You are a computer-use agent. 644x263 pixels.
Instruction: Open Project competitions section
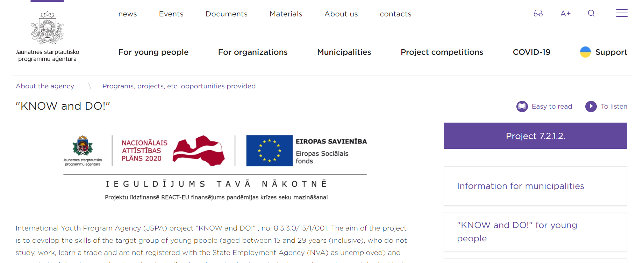[x=442, y=52]
